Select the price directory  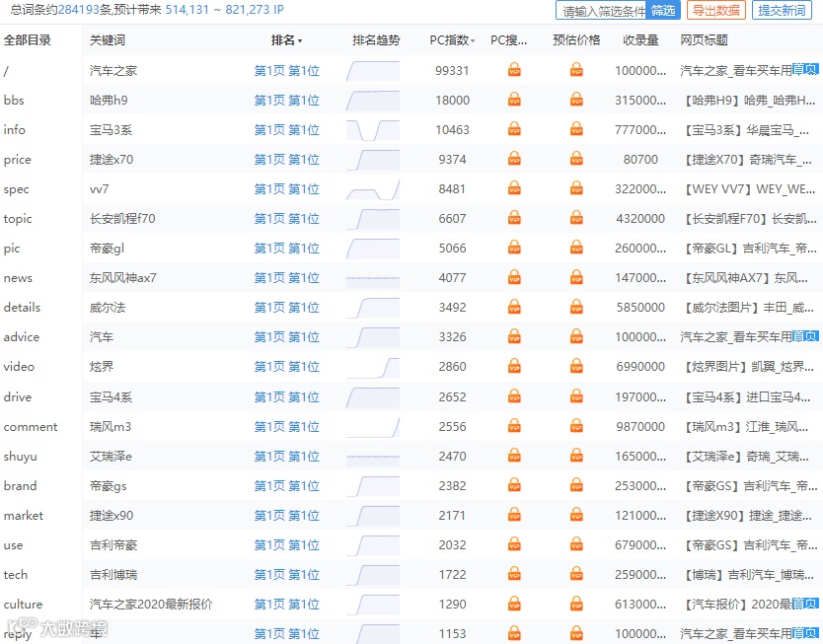pos(18,160)
